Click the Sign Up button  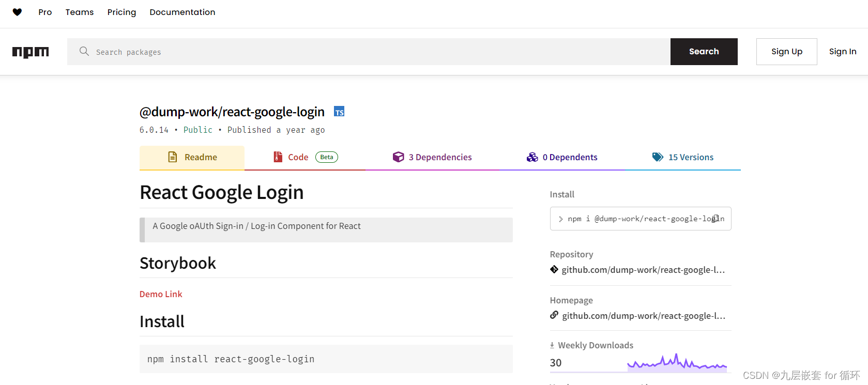[787, 52]
